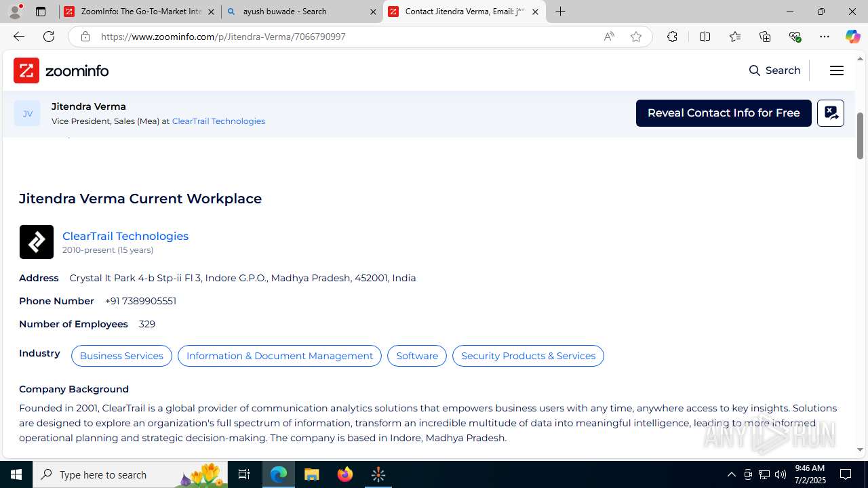This screenshot has height=488, width=868.
Task: Refresh the current page
Action: coord(49,37)
